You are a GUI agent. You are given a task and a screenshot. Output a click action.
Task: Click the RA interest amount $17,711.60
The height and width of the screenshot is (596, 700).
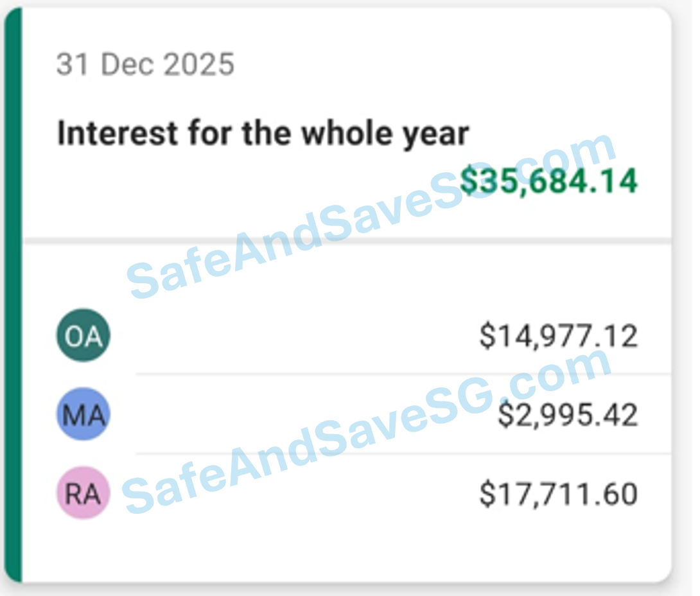click(559, 494)
